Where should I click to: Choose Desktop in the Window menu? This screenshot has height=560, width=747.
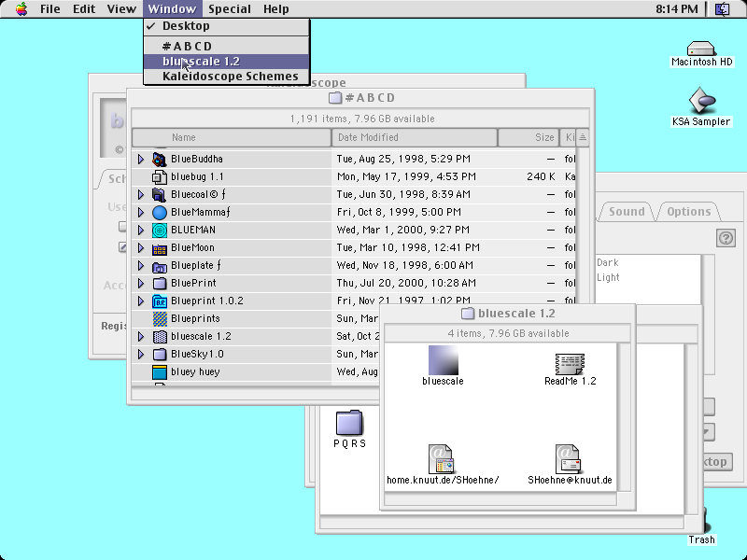(226, 26)
